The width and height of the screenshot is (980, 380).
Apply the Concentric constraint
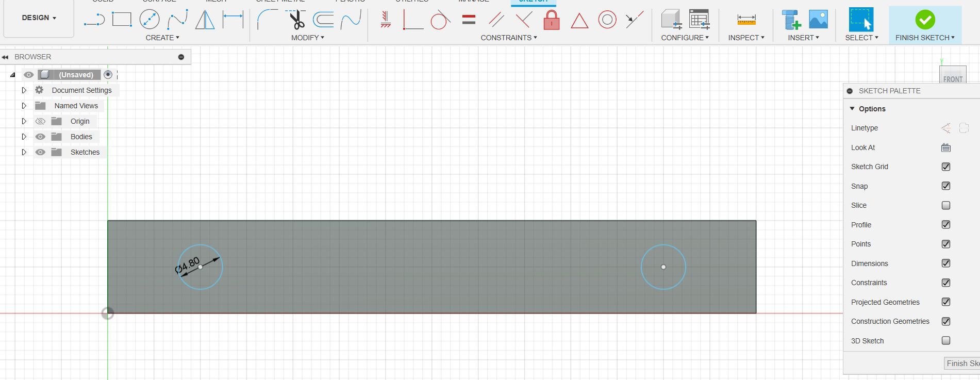[607, 20]
